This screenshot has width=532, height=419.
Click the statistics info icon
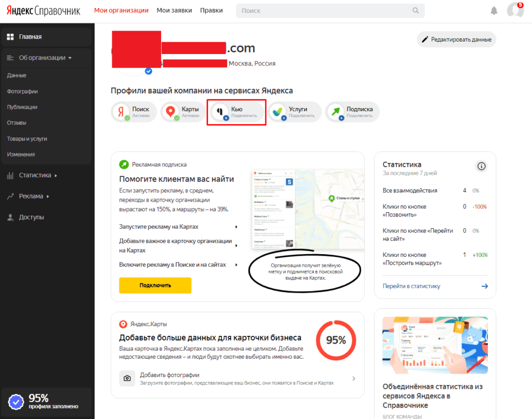pos(481,166)
